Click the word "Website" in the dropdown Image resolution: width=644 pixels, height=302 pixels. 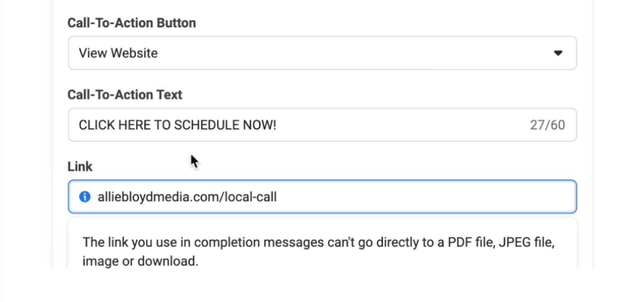coord(134,53)
